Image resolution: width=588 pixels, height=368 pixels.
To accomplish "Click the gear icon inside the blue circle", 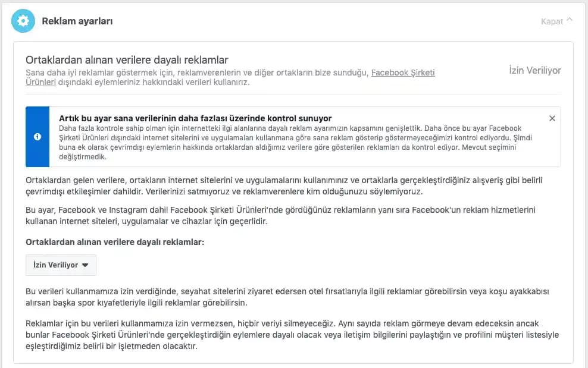I will click(23, 21).
